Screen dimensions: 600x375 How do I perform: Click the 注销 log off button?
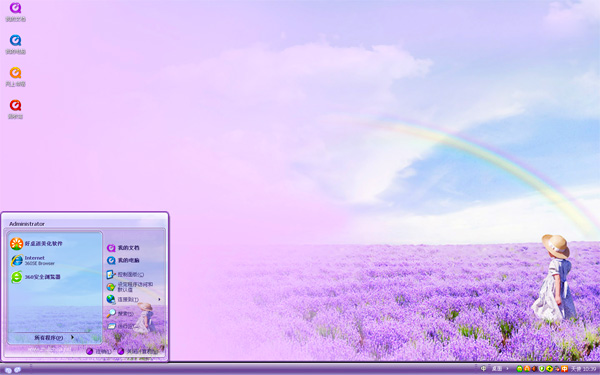pos(99,351)
